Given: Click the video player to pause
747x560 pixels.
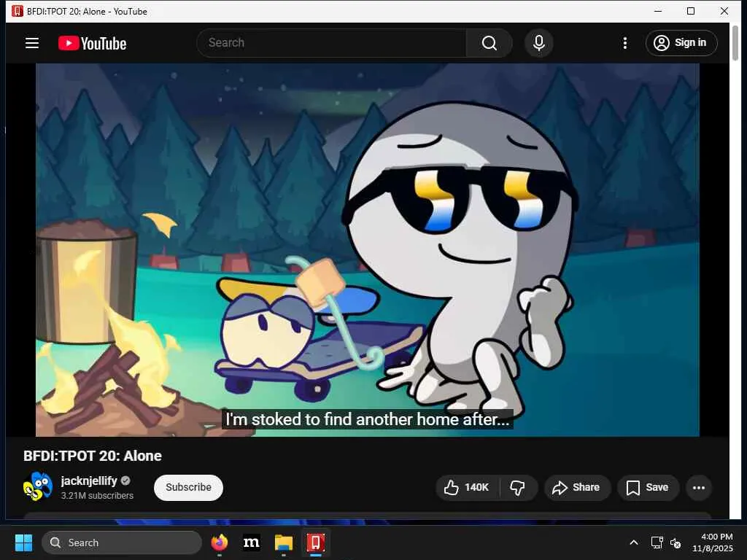Looking at the screenshot, I should pos(368,250).
